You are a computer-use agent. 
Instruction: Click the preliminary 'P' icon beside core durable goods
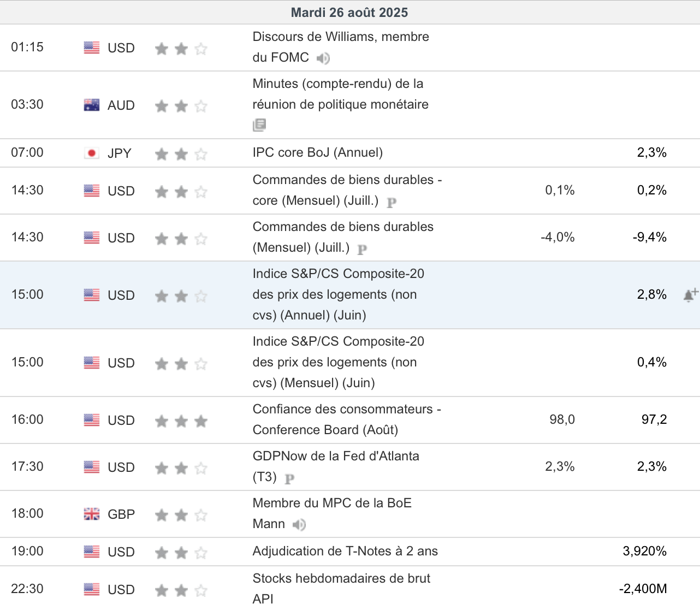pos(391,203)
